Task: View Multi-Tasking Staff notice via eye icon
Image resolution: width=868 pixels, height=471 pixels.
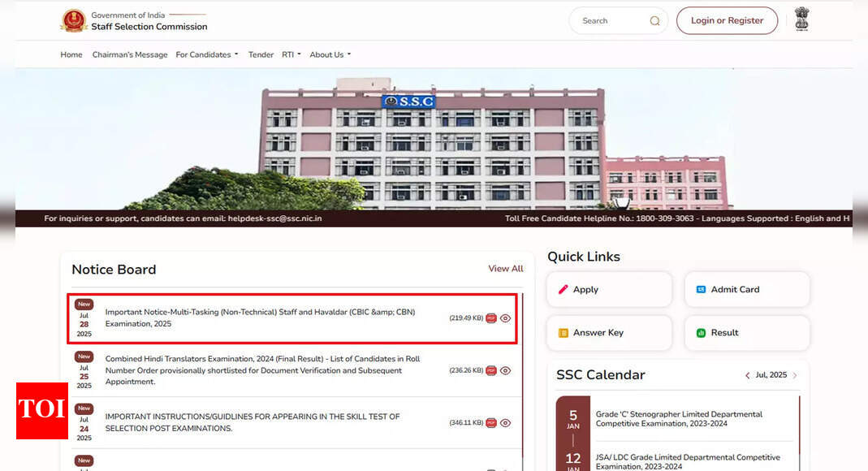Action: pyautogui.click(x=505, y=318)
